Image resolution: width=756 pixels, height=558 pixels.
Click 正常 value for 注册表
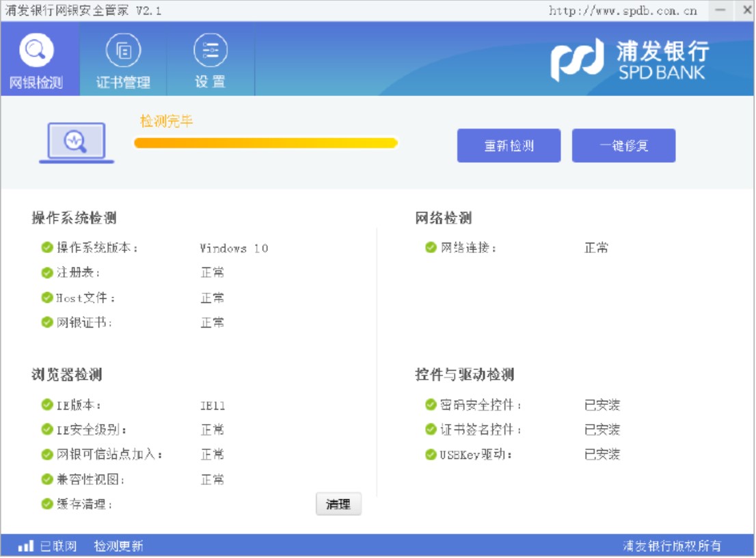(212, 273)
